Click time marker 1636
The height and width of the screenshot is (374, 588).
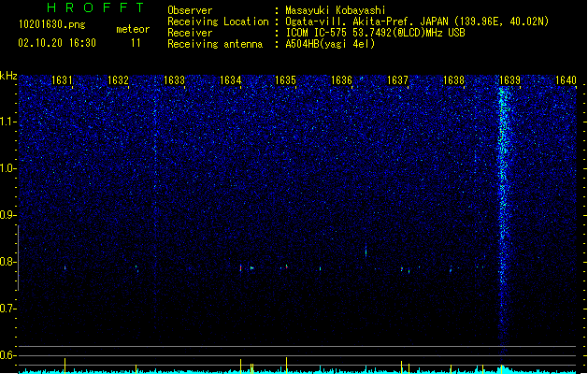pyautogui.click(x=341, y=80)
